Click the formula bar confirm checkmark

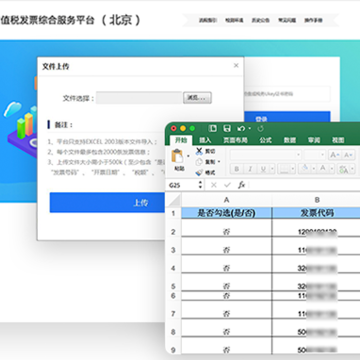coord(228,185)
